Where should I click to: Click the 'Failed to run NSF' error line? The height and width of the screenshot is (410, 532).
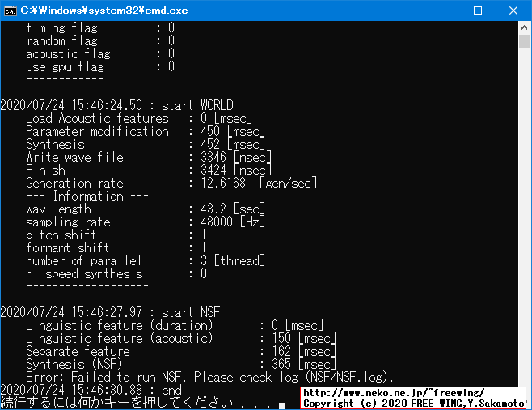pyautogui.click(x=209, y=377)
